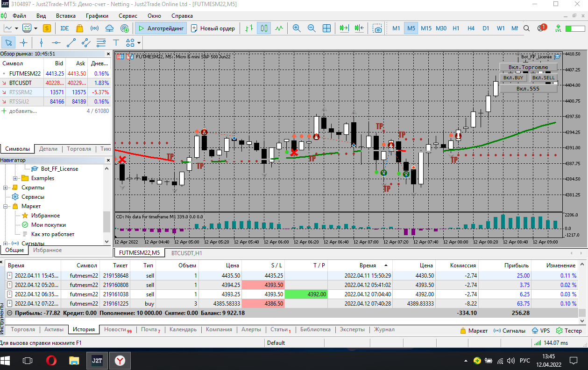Select the crosshair cursor tool
588x370 pixels.
pos(23,43)
